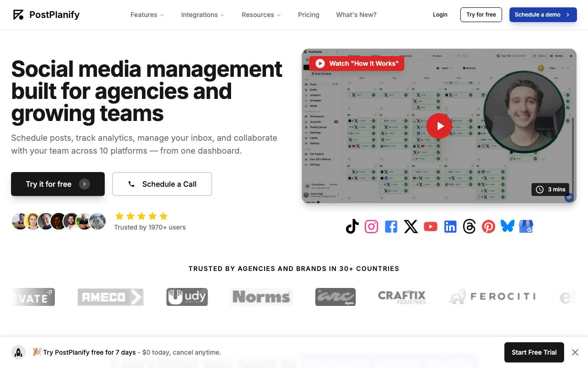The height and width of the screenshot is (368, 588).
Task: Click the PostPlanify brand name
Action: click(x=54, y=15)
